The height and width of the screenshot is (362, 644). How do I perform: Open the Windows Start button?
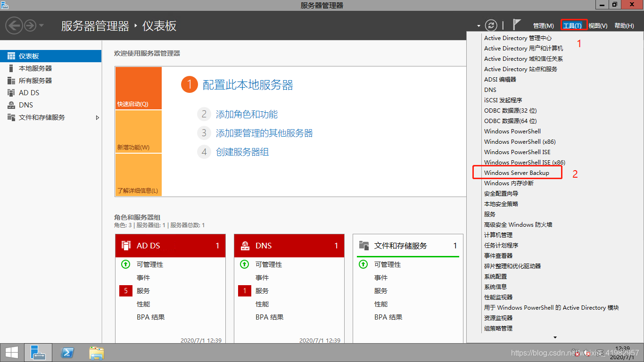[12, 353]
